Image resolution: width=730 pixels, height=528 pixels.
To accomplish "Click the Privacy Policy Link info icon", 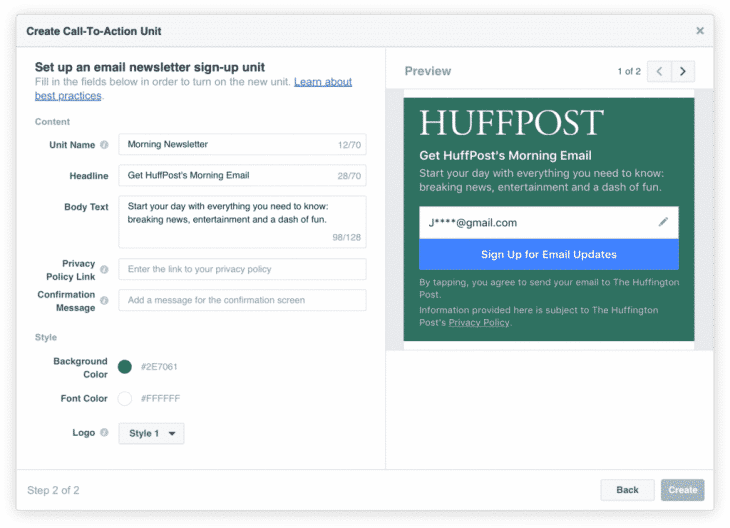I will pyautogui.click(x=104, y=270).
